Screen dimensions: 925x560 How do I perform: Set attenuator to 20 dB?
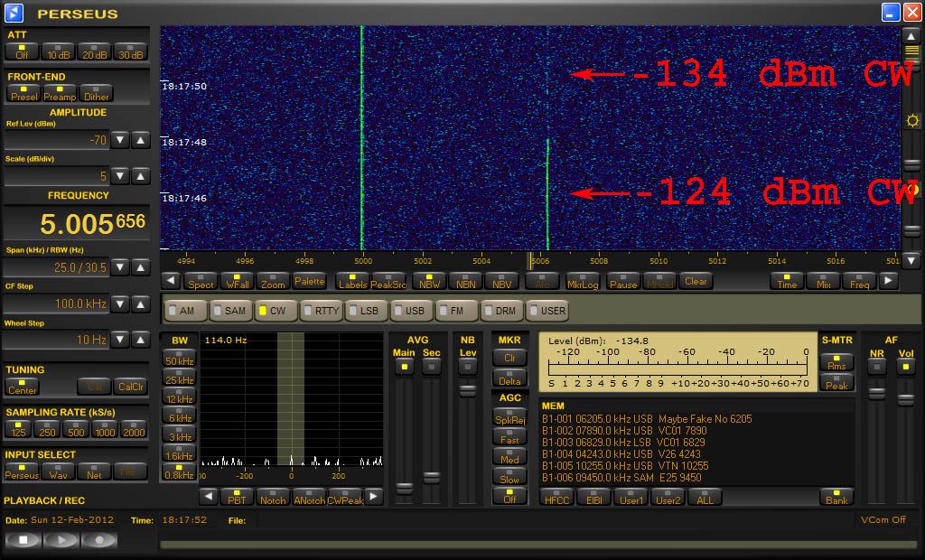(94, 51)
